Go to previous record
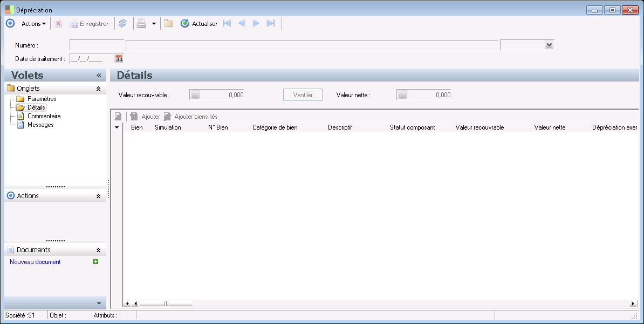 click(242, 23)
